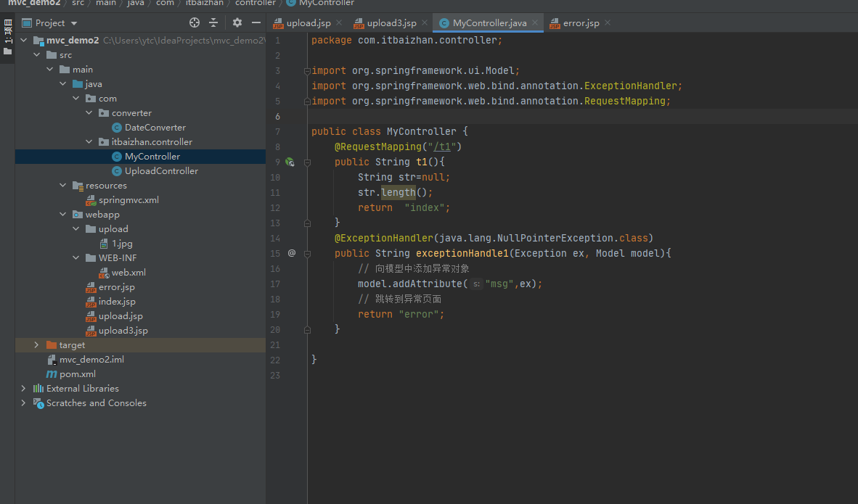Close the MyController.java editor tab

[x=534, y=23]
